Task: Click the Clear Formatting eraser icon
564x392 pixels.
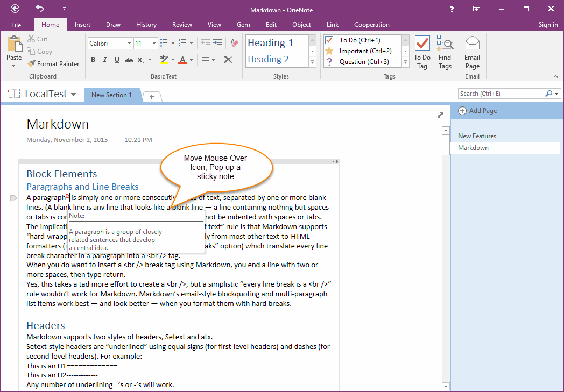Action: coord(234,43)
